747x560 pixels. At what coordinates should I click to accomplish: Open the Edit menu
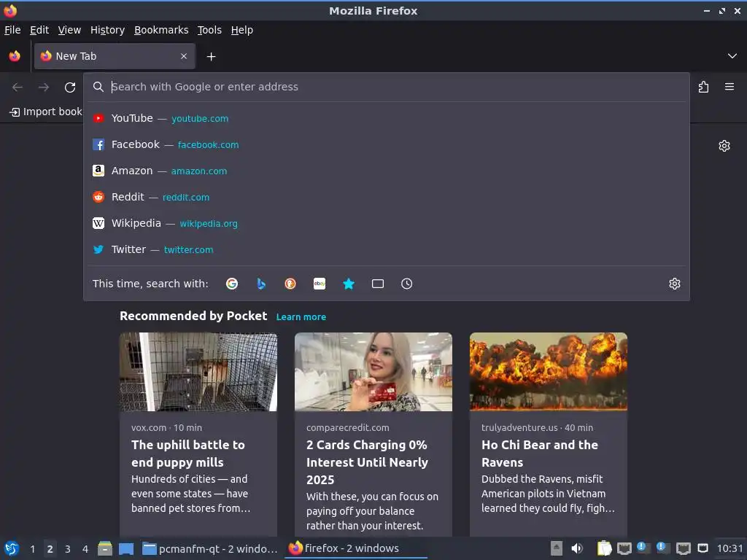[x=39, y=30]
